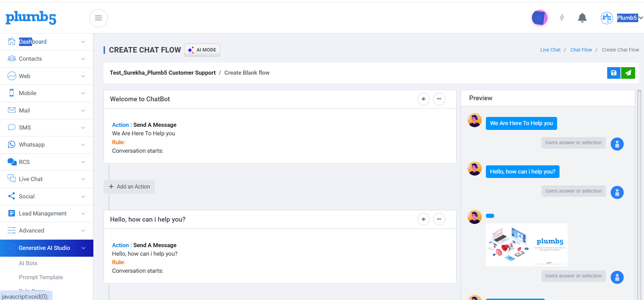Expand the Web menu chevron
This screenshot has width=644, height=300.
tap(83, 76)
